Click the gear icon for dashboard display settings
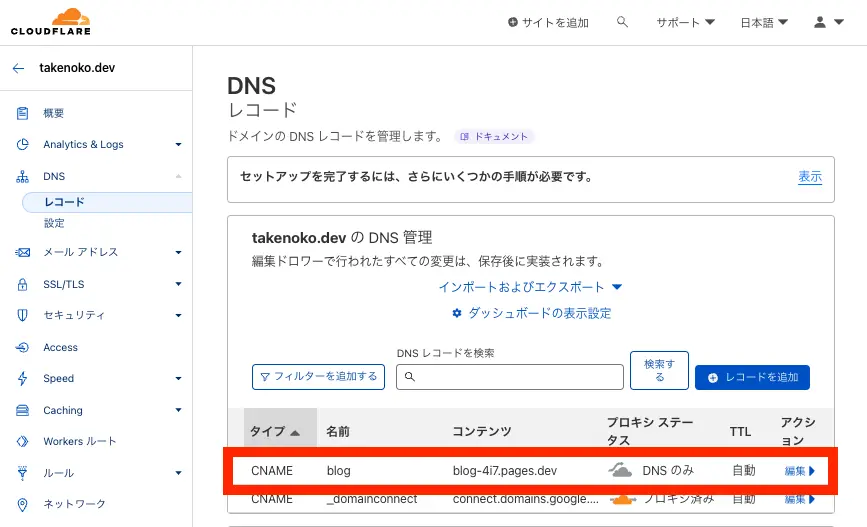 [457, 313]
